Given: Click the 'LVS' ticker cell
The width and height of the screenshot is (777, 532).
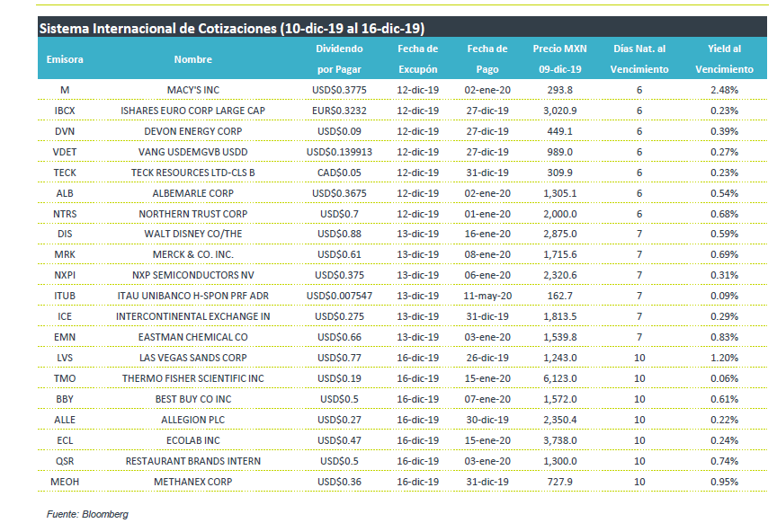Looking at the screenshot, I should click(65, 359).
